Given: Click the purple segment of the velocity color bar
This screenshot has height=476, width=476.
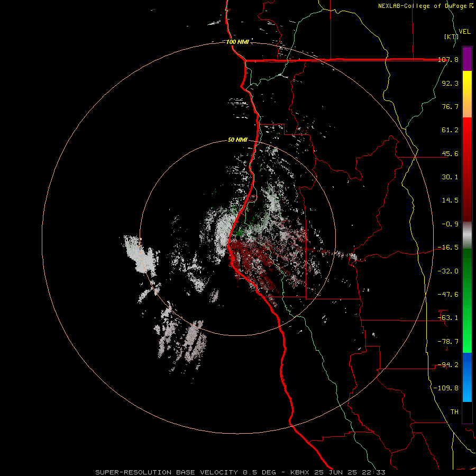Looking at the screenshot, I should (467, 59).
